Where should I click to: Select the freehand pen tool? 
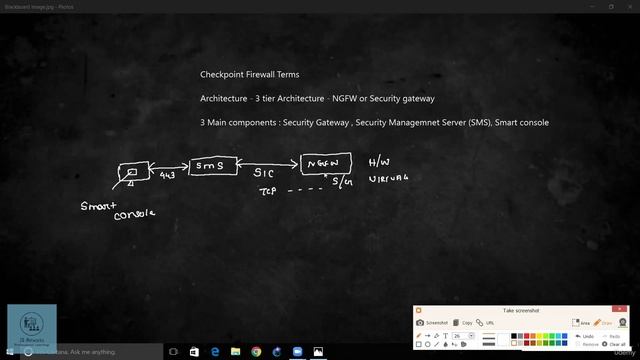(x=419, y=336)
